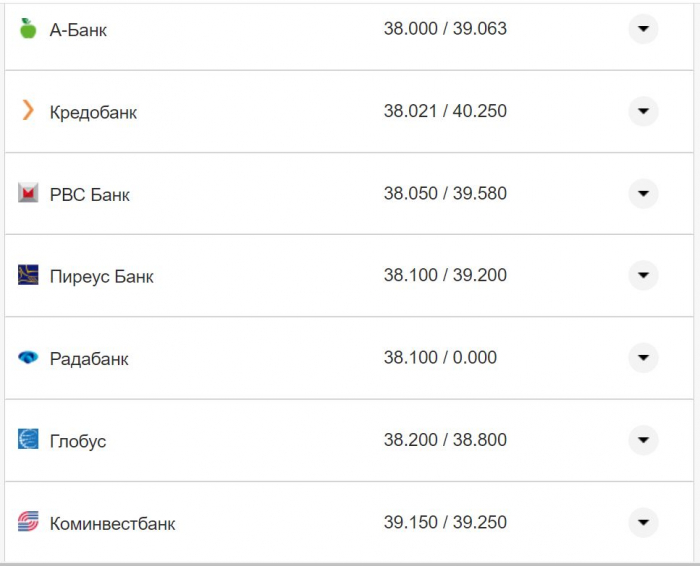Click the Пиреус Банк logo icon
This screenshot has height=566, width=700.
(28, 275)
